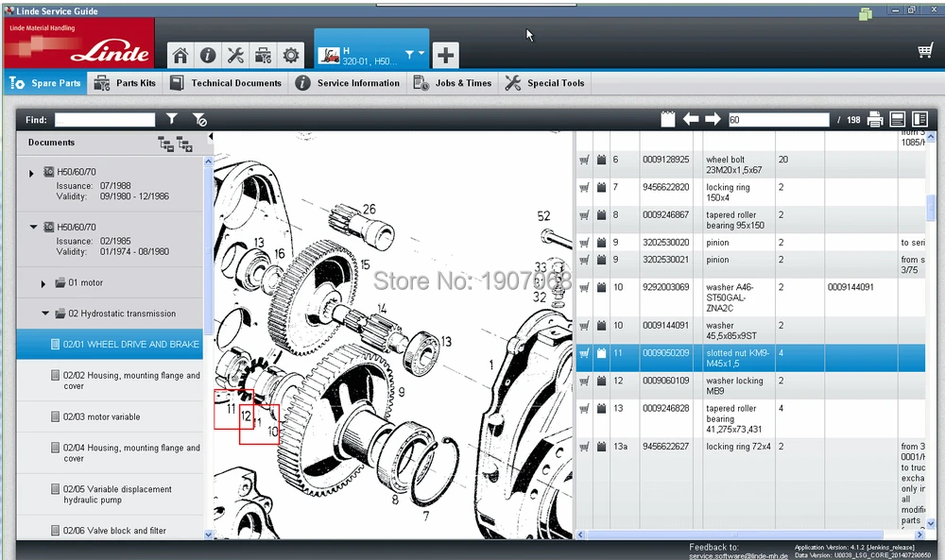Add pinion 3202530020 to cart
Viewport: 945px width, 560px height.
pos(584,243)
